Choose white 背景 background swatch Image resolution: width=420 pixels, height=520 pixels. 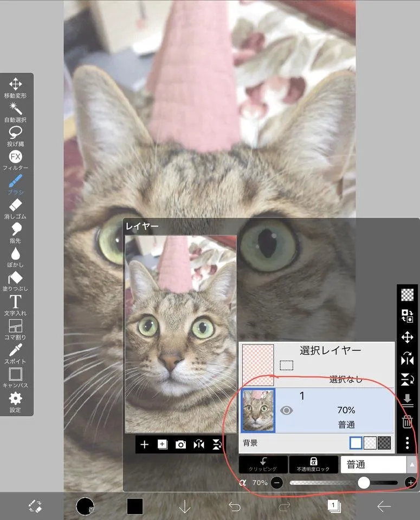pos(356,443)
